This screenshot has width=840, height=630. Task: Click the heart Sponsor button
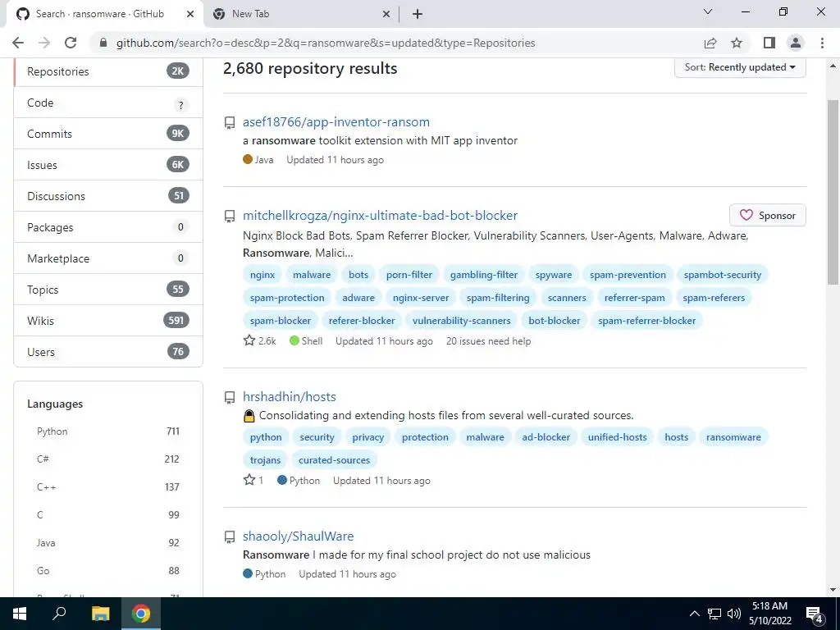(768, 216)
